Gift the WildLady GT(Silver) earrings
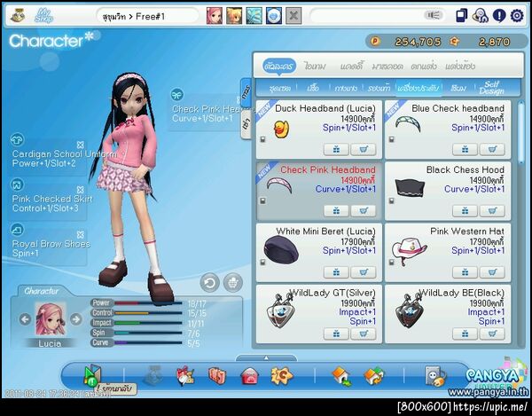The image size is (532, 416). tap(336, 334)
